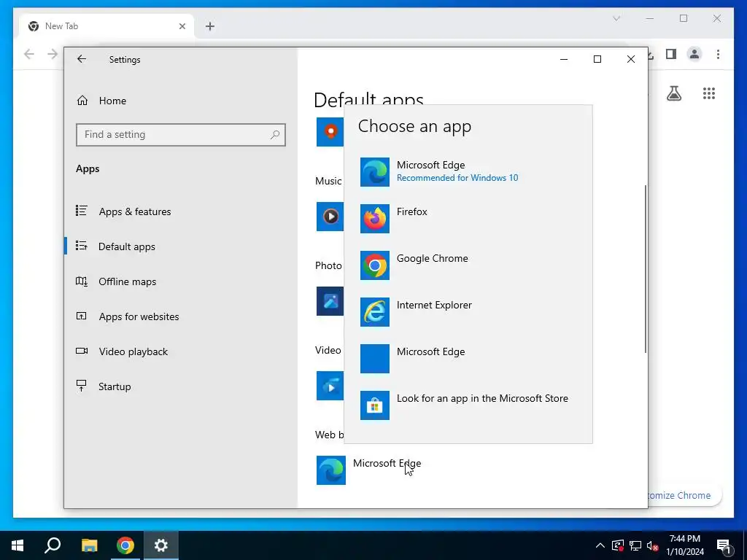Click Customize Chrome button
This screenshot has height=560, width=747.
[684, 495]
